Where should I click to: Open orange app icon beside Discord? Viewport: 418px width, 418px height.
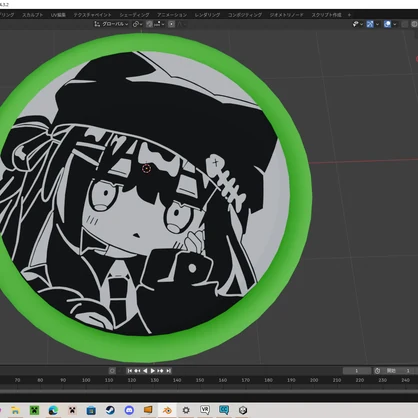[x=148, y=410]
